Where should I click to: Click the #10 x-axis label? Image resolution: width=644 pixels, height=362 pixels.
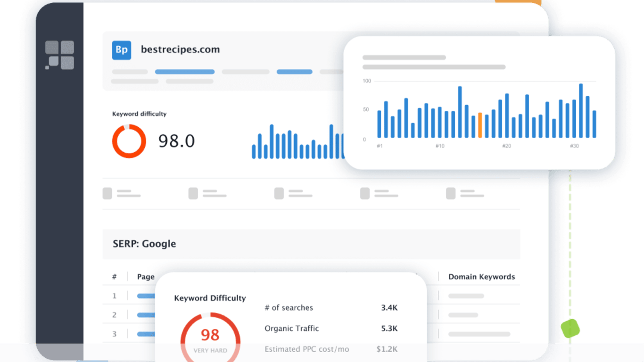coord(440,146)
